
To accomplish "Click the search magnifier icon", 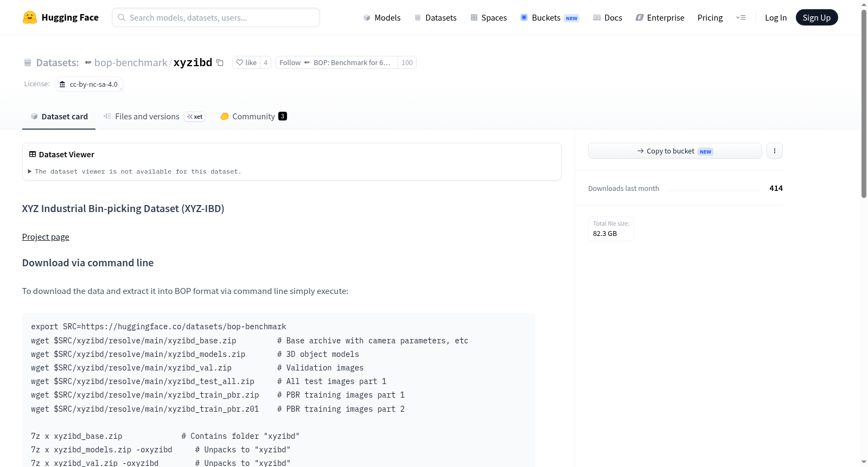I will tap(122, 17).
